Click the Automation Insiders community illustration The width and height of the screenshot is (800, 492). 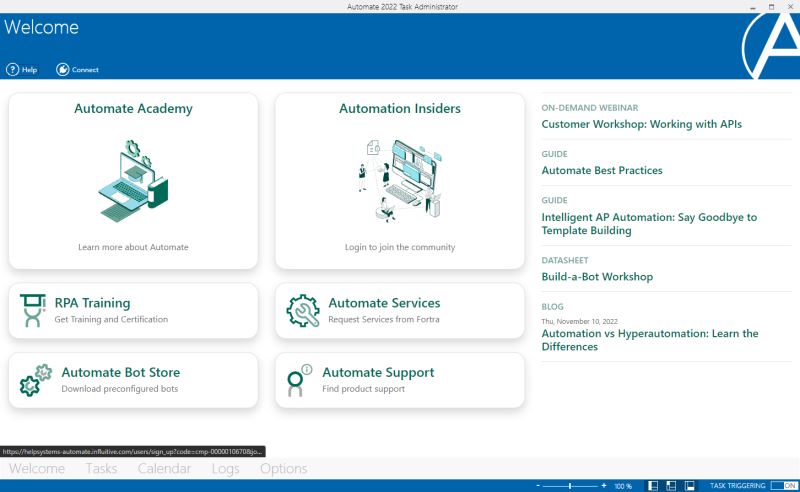click(400, 181)
